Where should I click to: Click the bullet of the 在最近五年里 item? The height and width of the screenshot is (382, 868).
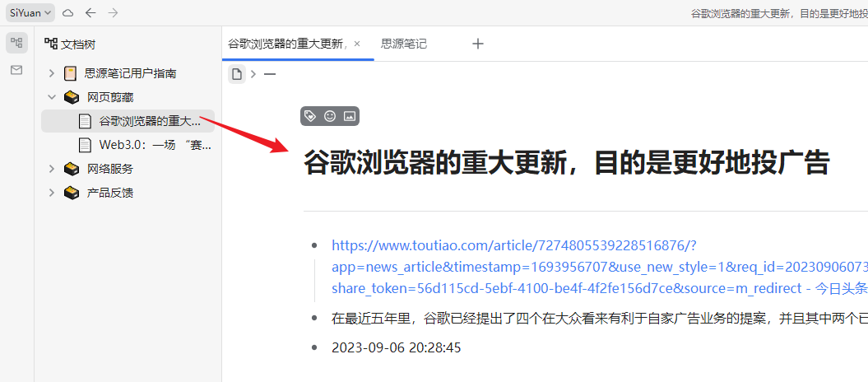pyautogui.click(x=315, y=318)
